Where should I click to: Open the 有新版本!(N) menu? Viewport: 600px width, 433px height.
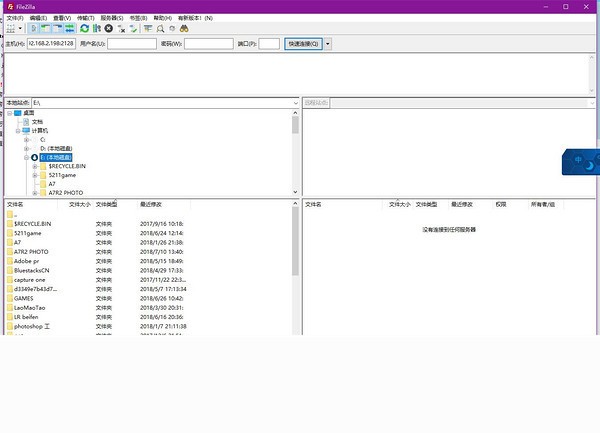[195, 18]
